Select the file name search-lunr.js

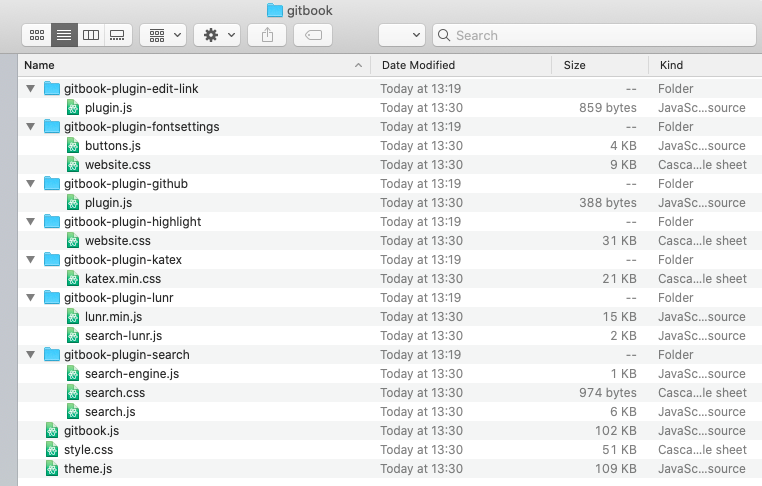tap(123, 335)
